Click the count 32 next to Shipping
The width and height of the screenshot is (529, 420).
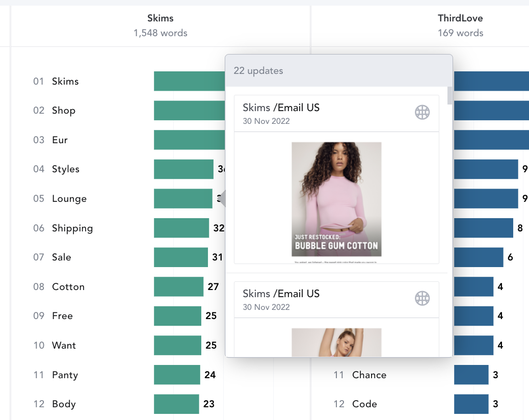click(219, 228)
